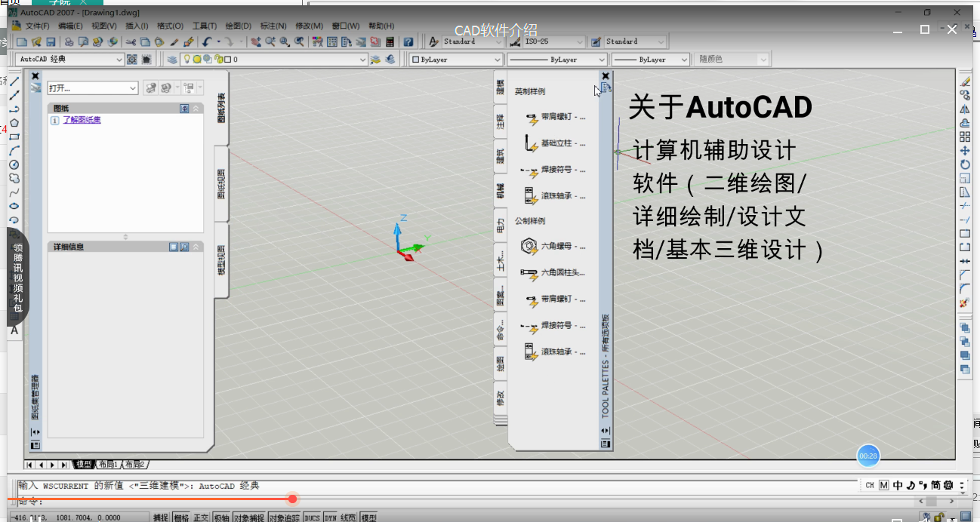Click the red dot on the video progress bar
The height and width of the screenshot is (522, 980).
pos(292,499)
